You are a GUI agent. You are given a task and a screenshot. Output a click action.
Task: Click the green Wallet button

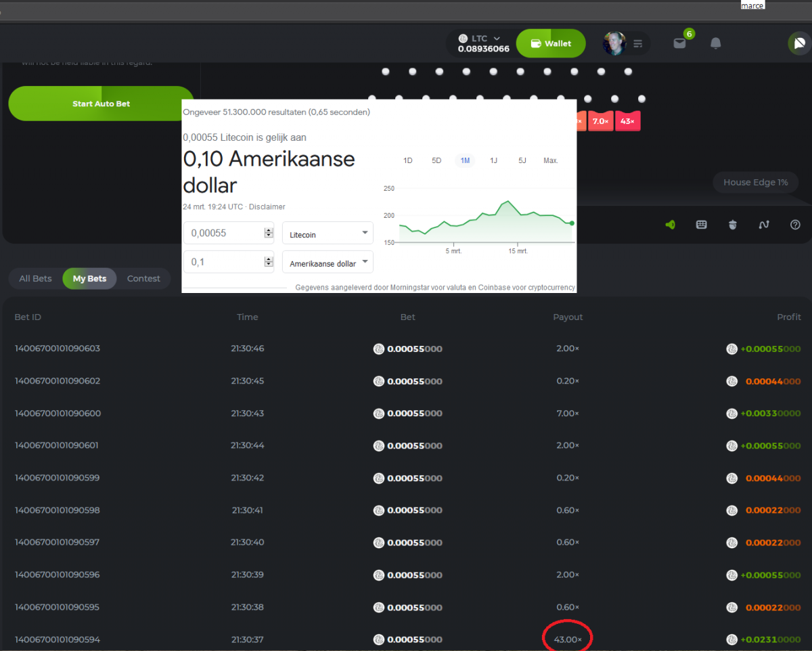pyautogui.click(x=550, y=43)
